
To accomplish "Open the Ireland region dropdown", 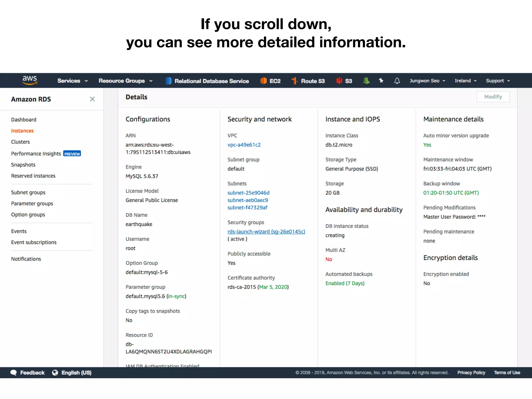I will (x=465, y=81).
